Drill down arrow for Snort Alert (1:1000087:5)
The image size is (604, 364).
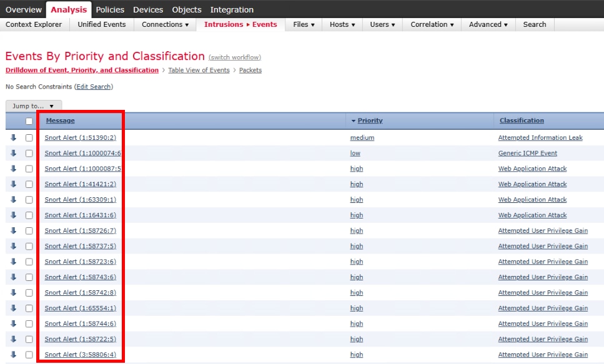[x=14, y=169]
